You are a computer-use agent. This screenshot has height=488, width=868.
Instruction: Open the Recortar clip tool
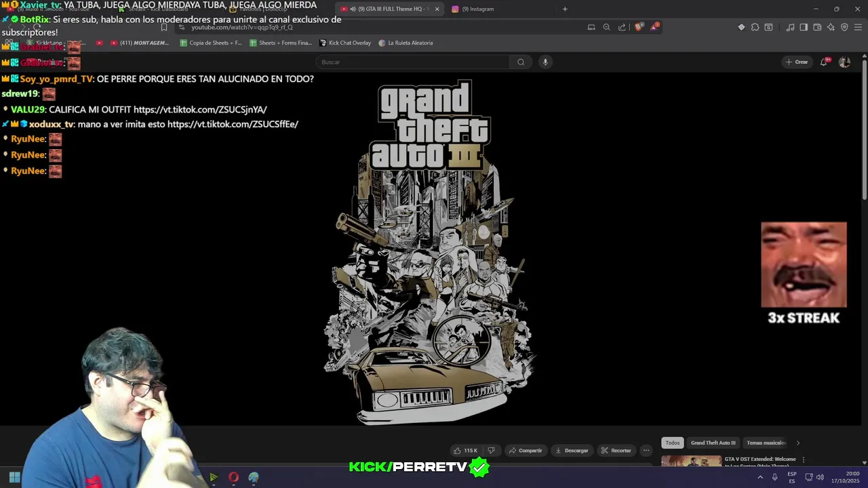click(616, 451)
